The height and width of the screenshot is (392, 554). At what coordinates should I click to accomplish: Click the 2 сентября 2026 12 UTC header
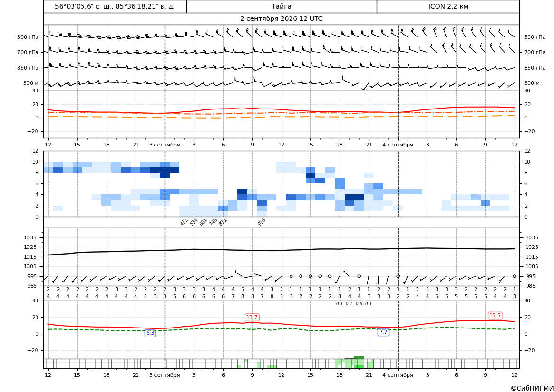(x=281, y=19)
